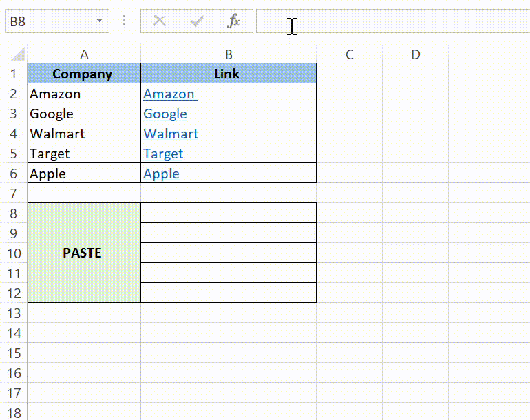This screenshot has width=530, height=420.
Task: Follow the Apple hyperlink
Action: pyautogui.click(x=161, y=174)
